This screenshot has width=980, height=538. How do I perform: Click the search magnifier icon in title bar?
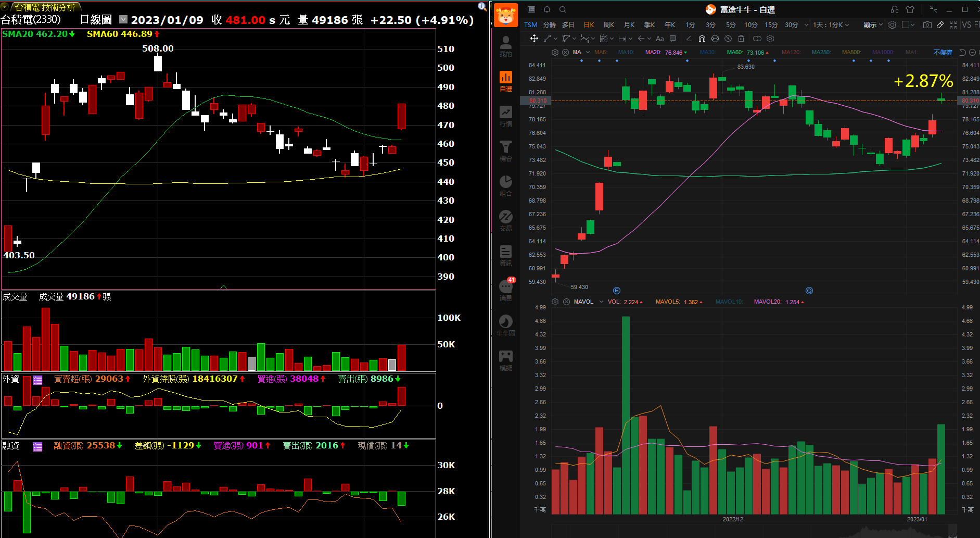[x=563, y=9]
